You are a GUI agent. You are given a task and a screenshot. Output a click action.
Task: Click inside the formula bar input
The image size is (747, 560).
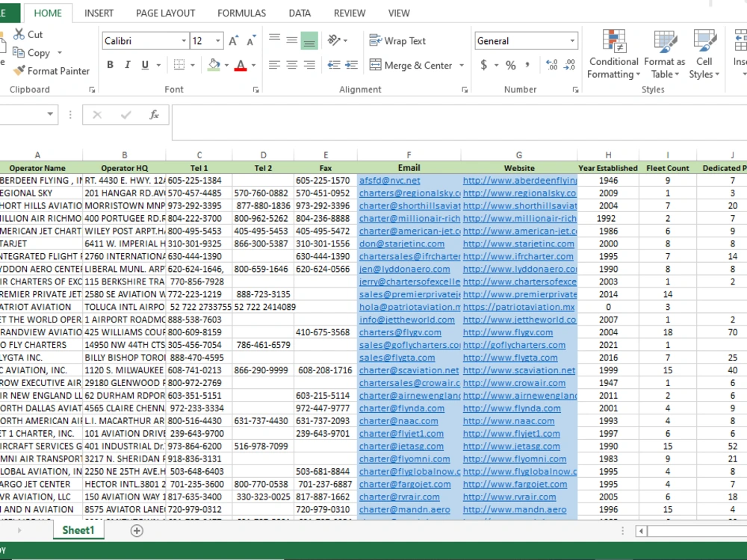coord(459,122)
